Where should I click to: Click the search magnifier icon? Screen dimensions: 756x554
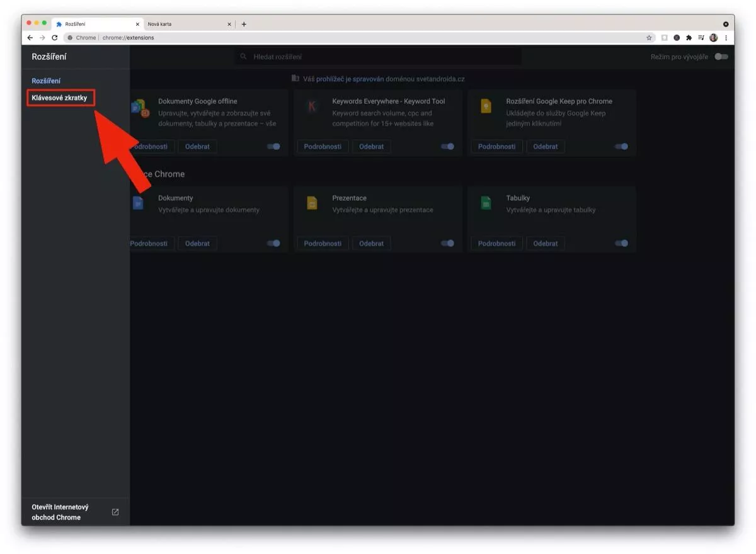243,57
